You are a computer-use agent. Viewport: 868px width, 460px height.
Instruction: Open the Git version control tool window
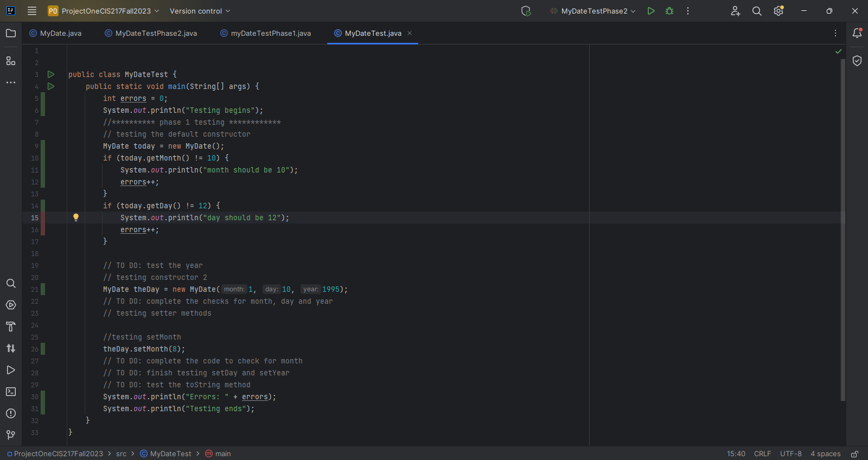click(x=11, y=435)
